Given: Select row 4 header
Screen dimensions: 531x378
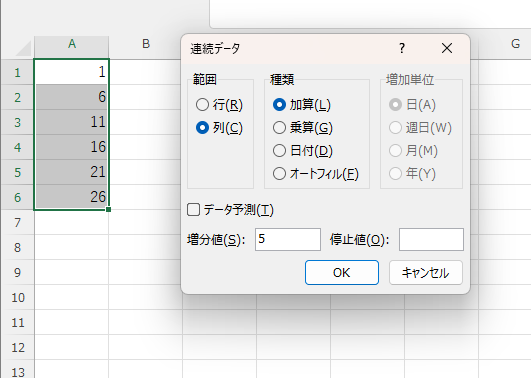Looking at the screenshot, I should [x=18, y=147].
